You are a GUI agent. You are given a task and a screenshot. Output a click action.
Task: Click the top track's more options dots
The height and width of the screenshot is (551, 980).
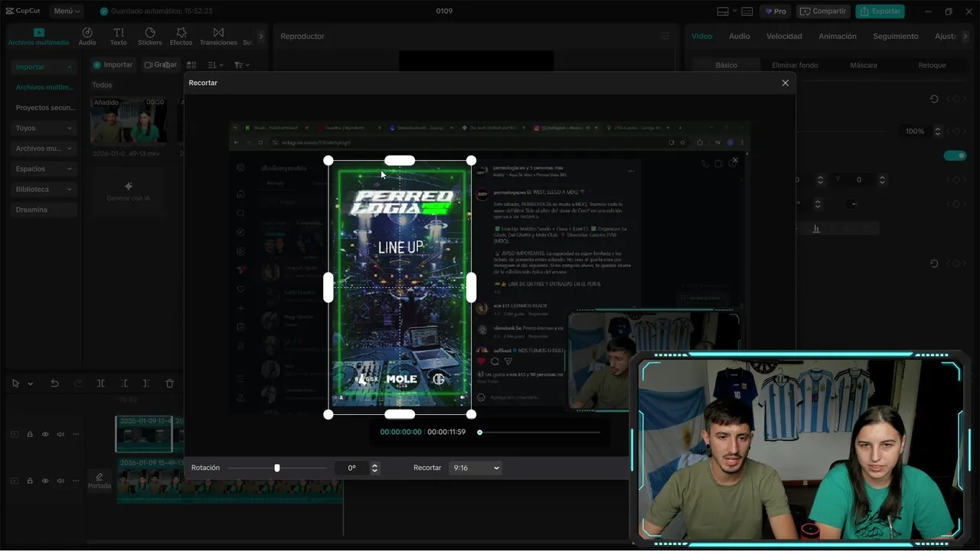75,434
